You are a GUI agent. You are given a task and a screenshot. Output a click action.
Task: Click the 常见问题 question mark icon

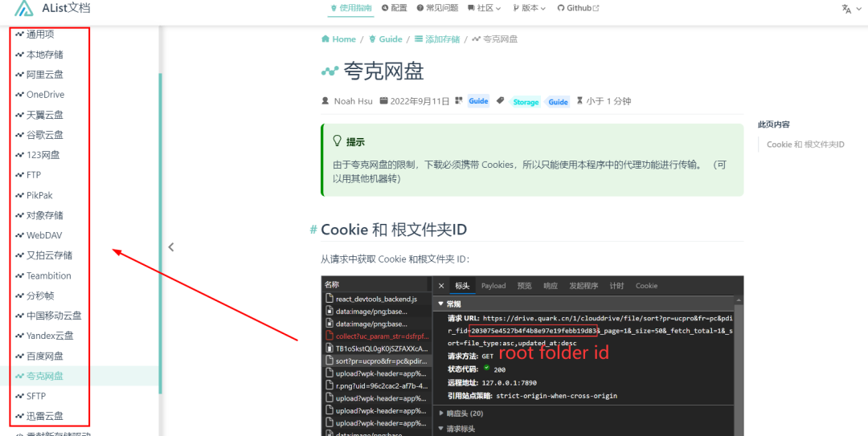point(420,8)
